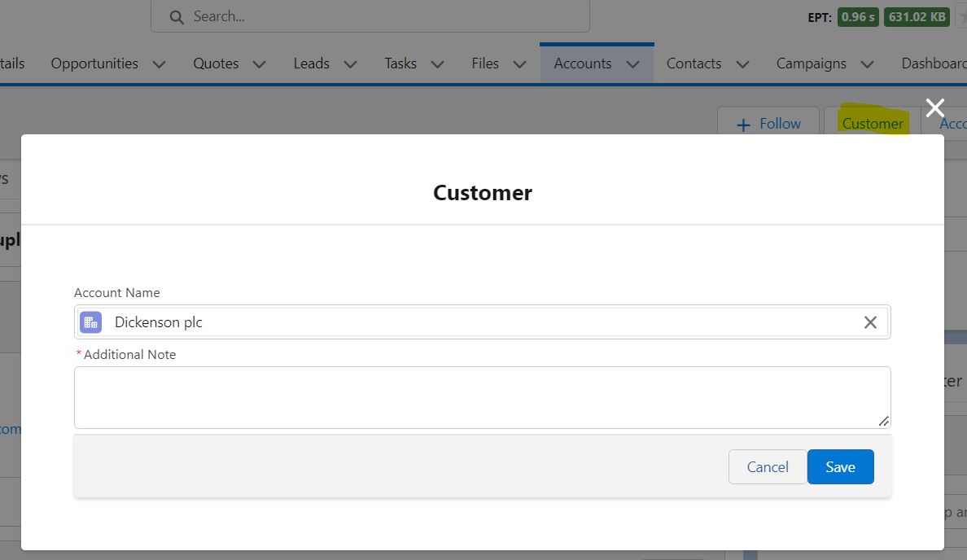Open the Accounts dropdown chevron
Screen dimensions: 967x560
[633, 63]
